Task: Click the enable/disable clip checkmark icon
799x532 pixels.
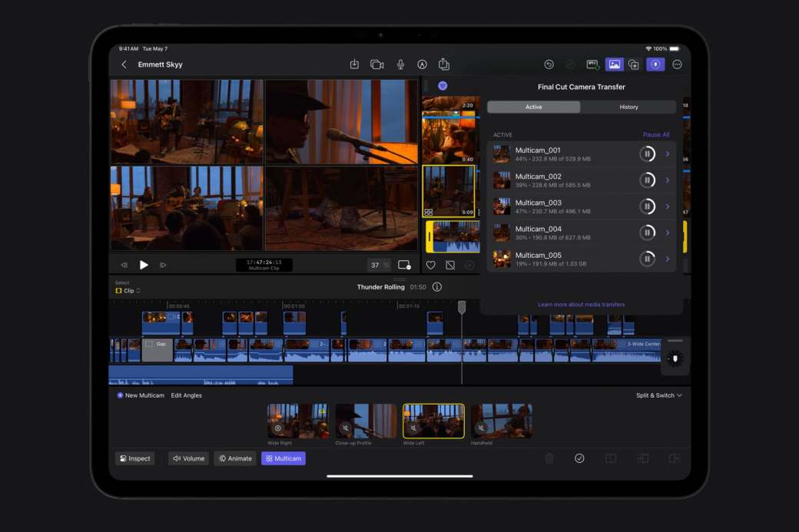Action: pyautogui.click(x=579, y=459)
